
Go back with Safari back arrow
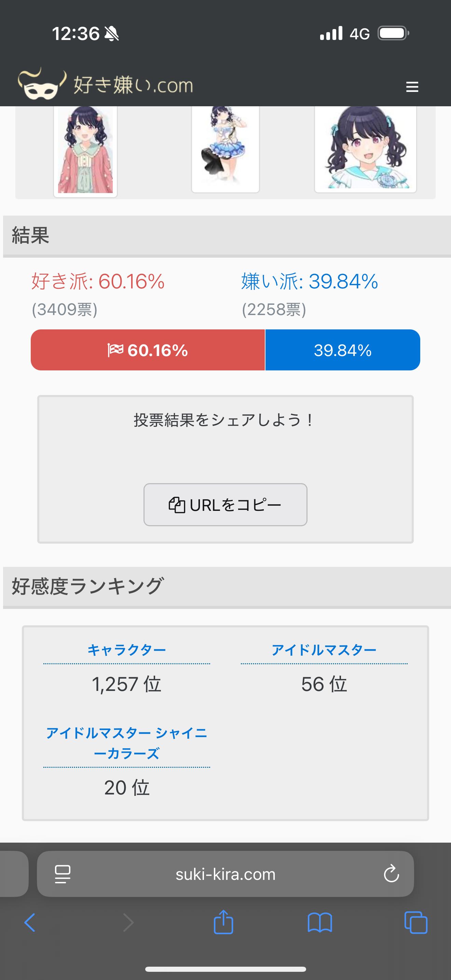[x=30, y=922]
